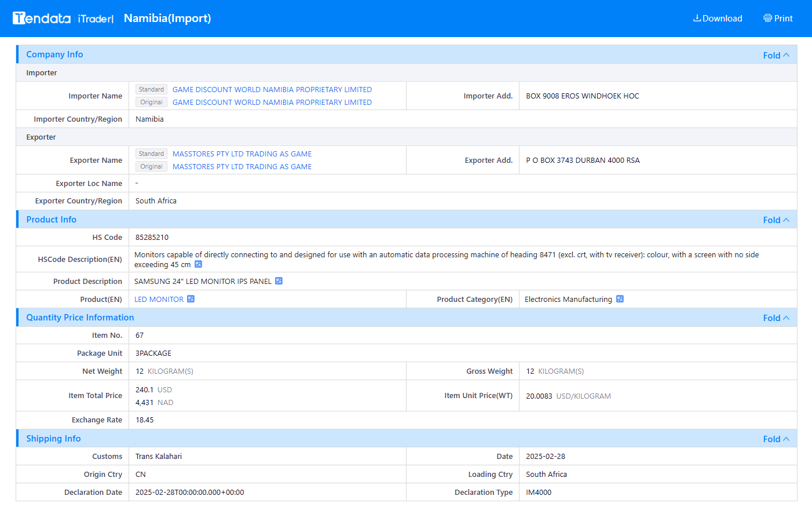Click customs value Trans Kalahari
Image resolution: width=812 pixels, height=514 pixels.
point(159,456)
